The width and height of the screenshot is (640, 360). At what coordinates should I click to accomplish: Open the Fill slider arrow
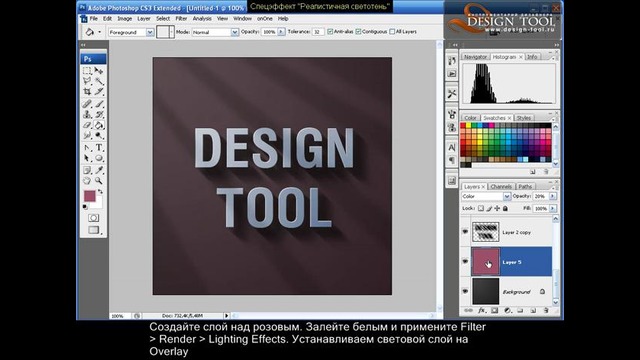[x=553, y=209]
